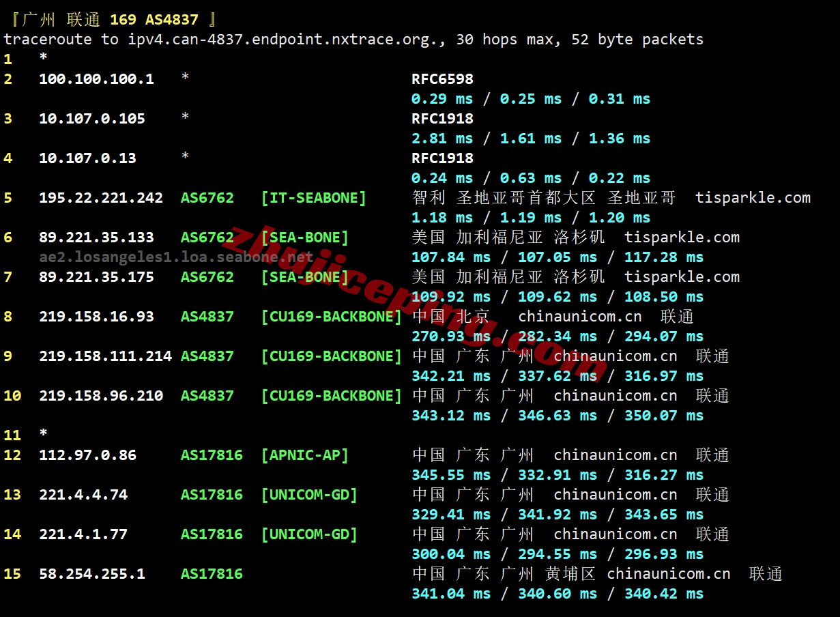Click latency '0.24 ms / 0.63 ms / 0.22 ms'
Viewport: 840px width, 617px height.
(x=531, y=178)
